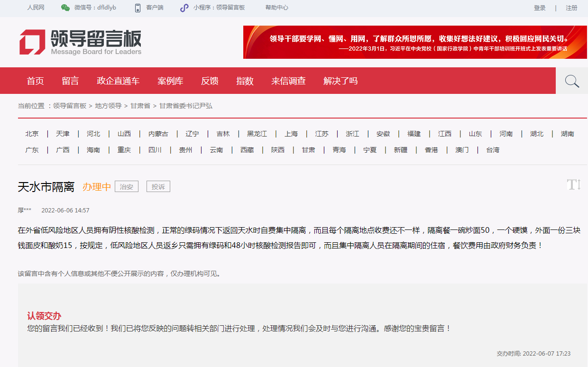Click the WeChat icon in top bar

tap(65, 8)
